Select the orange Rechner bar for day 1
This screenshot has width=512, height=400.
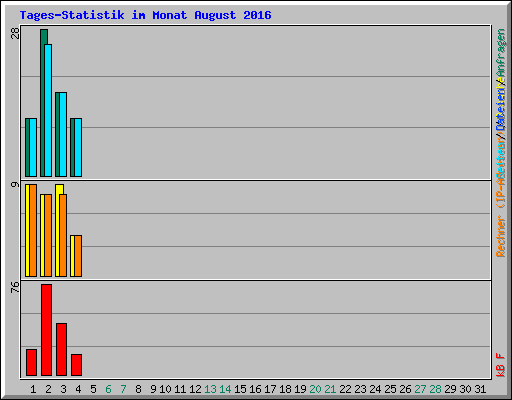33,230
